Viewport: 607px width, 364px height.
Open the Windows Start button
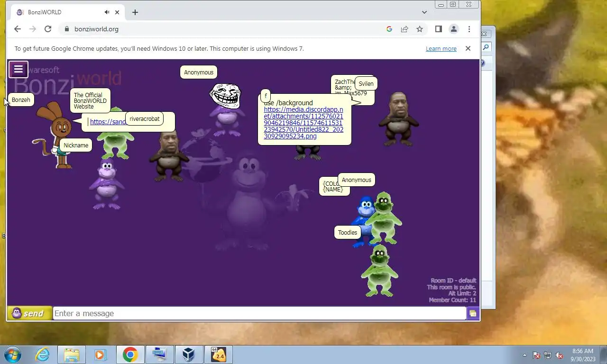point(12,355)
